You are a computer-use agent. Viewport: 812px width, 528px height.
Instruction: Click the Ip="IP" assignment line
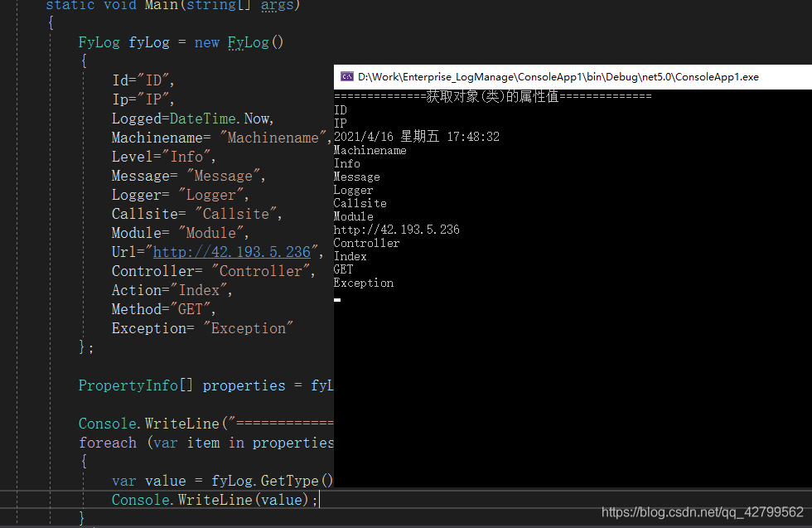point(143,99)
